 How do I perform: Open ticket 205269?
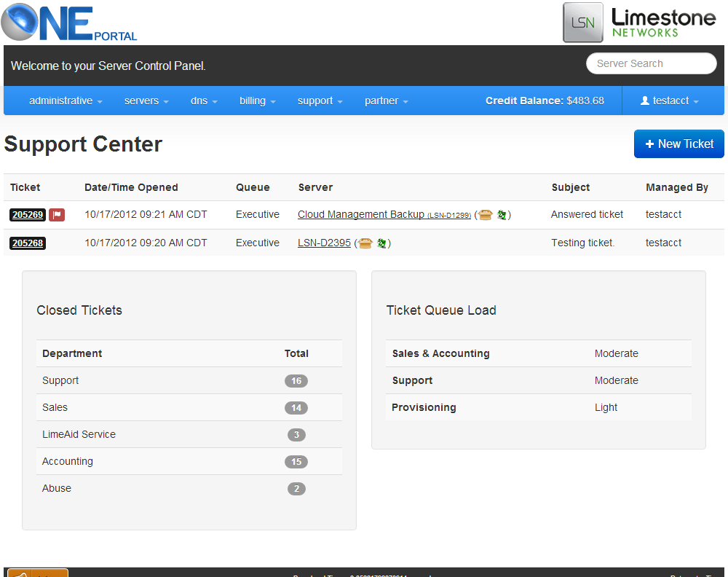28,215
